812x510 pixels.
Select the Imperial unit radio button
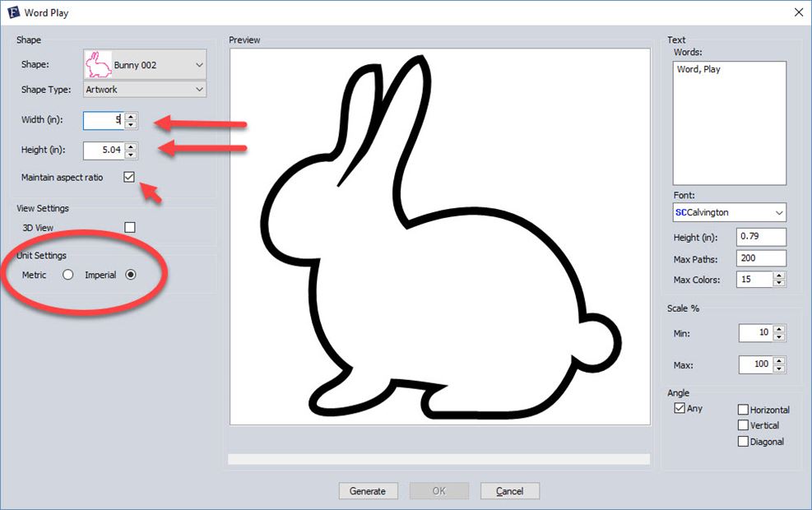click(x=131, y=274)
